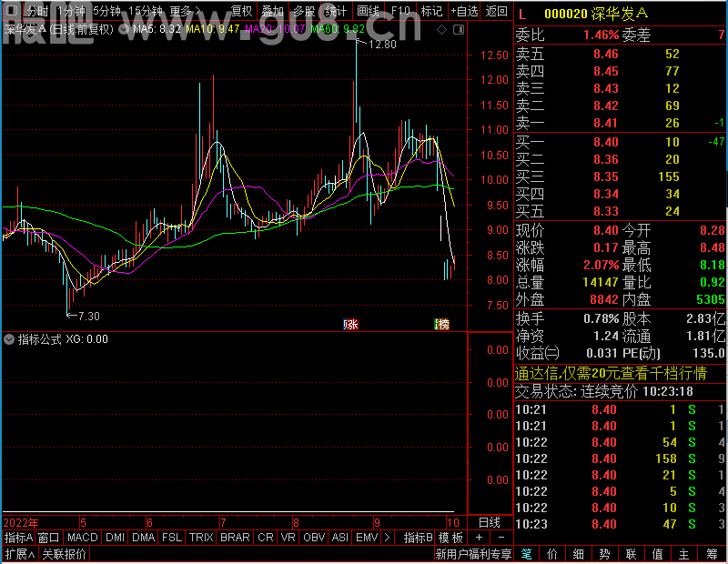Select the 筹 chip distribution tab

pos(712,554)
